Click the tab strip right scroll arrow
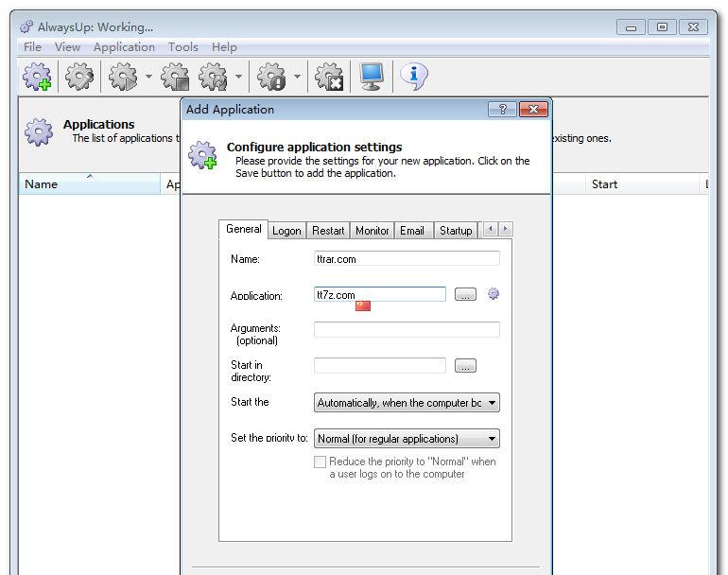This screenshot has width=728, height=575. tap(505, 229)
